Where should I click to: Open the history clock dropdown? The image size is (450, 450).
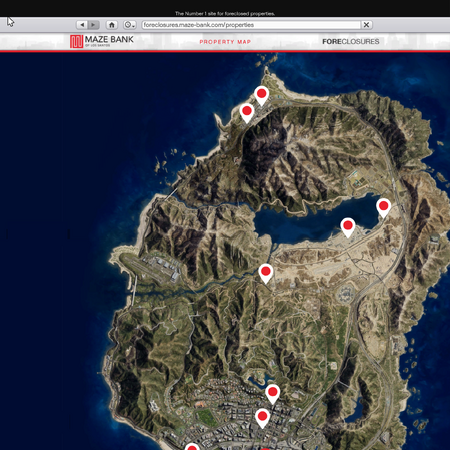pyautogui.click(x=129, y=25)
